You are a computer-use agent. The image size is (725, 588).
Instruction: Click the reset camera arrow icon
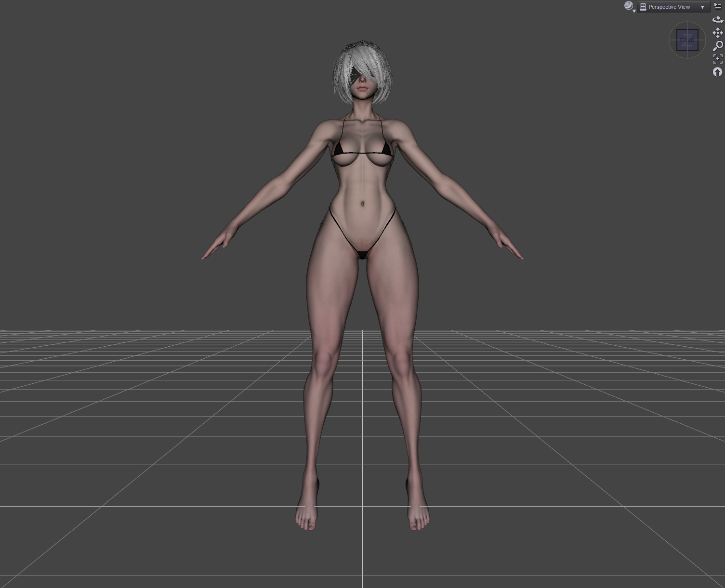718,72
